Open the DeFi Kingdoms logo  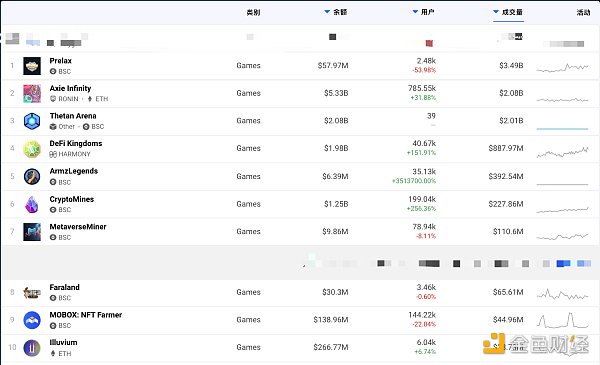[x=32, y=149]
